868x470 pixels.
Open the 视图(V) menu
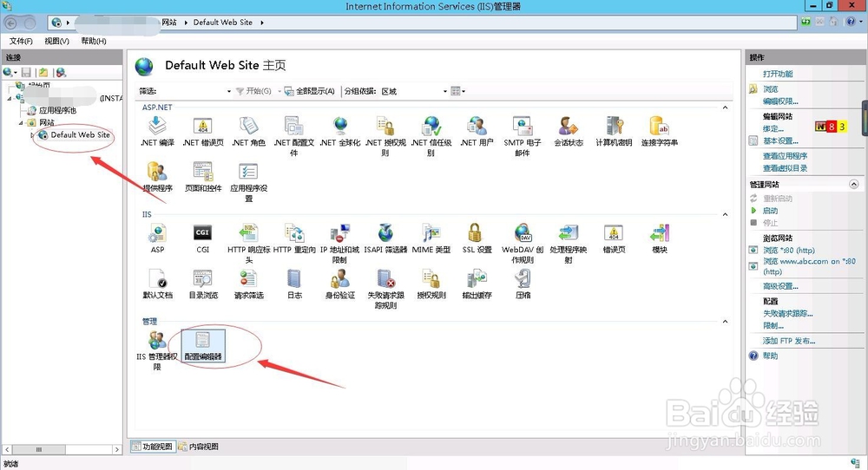coord(56,41)
